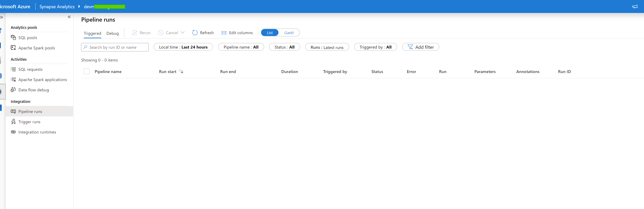Switch to Gantt view
Viewport: 644px width, 209px height.
289,33
